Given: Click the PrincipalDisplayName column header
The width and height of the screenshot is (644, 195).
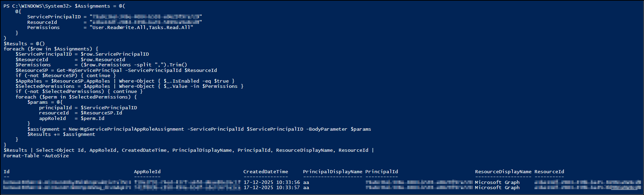Looking at the screenshot, I should coord(332,172).
